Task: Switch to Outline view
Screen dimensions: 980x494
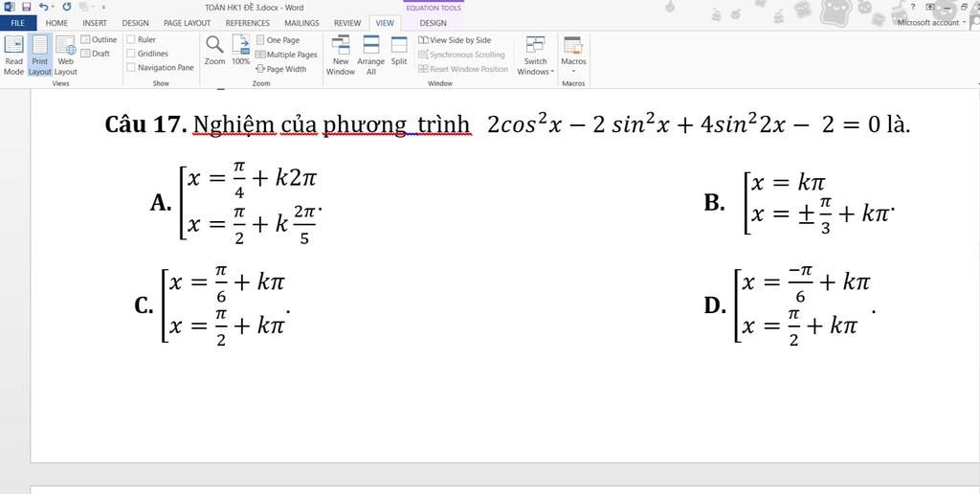Action: pyautogui.click(x=99, y=39)
